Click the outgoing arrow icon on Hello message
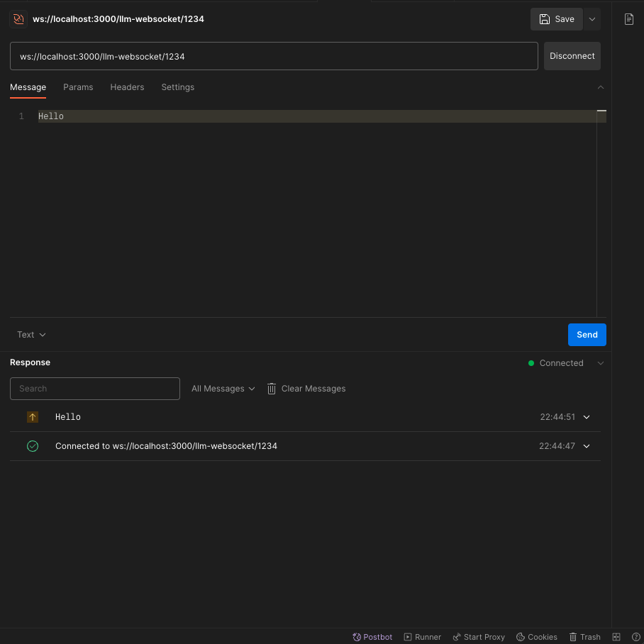The width and height of the screenshot is (644, 644). pos(33,417)
